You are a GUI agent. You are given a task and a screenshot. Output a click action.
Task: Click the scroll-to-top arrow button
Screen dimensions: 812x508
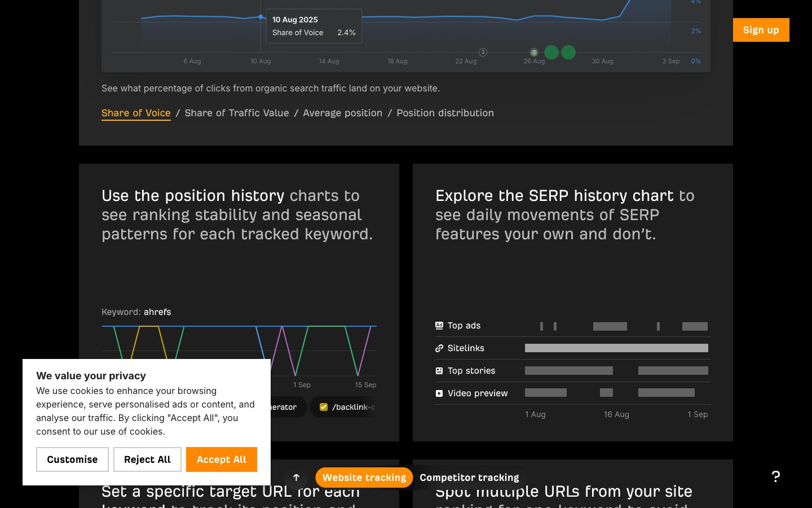coord(296,478)
